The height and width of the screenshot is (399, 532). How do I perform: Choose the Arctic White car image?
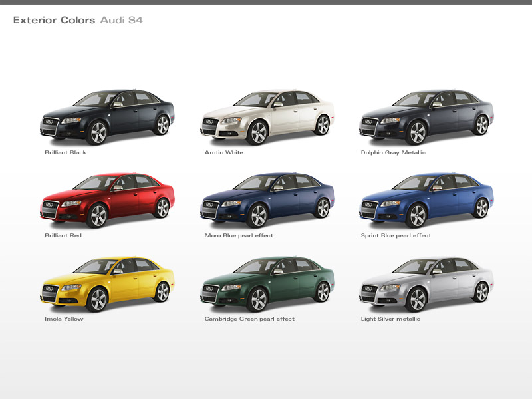(267, 117)
